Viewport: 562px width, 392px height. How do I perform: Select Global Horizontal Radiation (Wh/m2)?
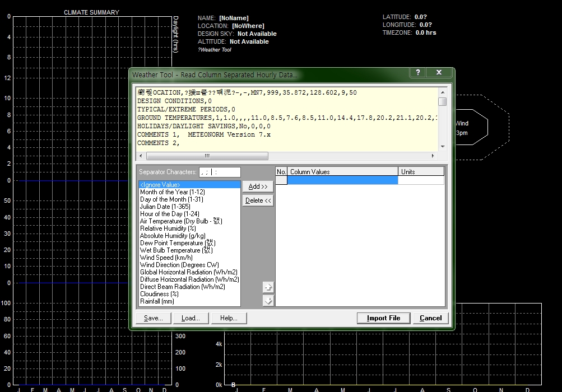pos(189,272)
